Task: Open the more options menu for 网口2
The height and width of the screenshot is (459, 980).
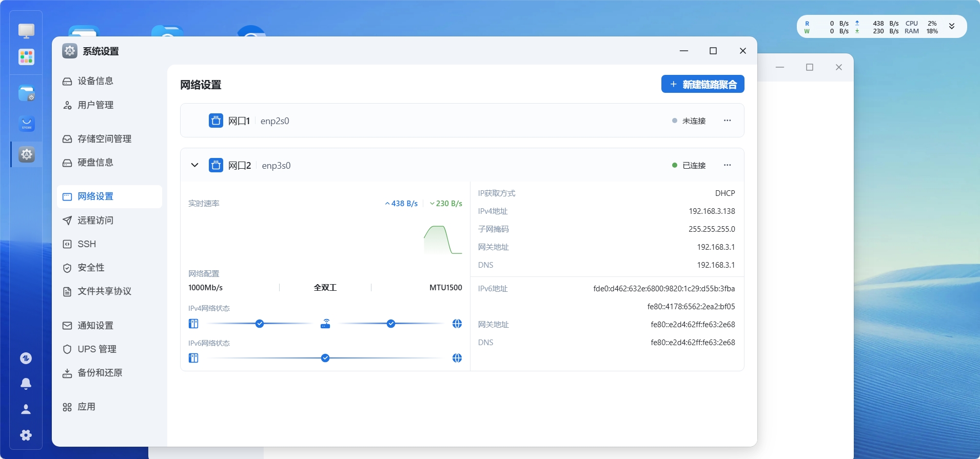Action: (727, 165)
